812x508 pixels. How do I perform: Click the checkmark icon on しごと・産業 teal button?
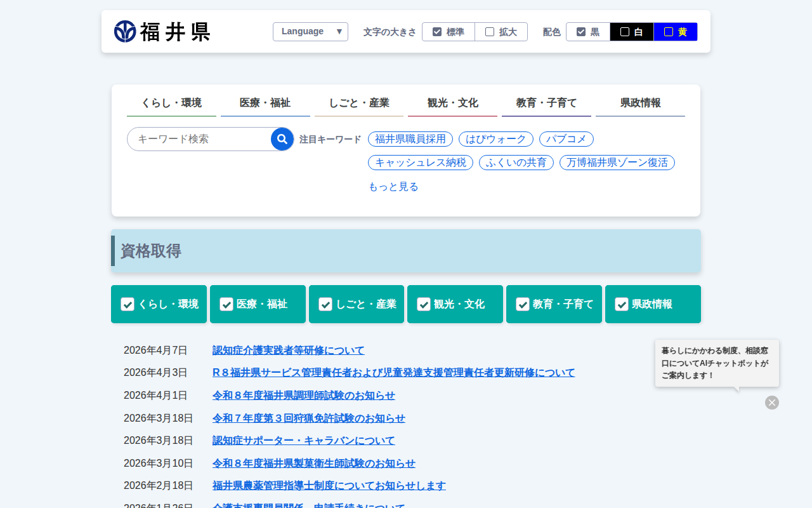click(325, 304)
